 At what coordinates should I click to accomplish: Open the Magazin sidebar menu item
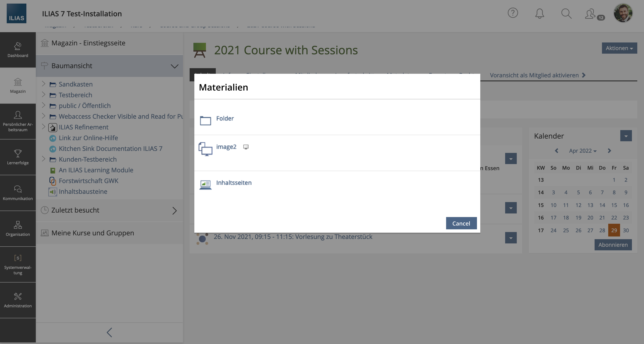18,85
